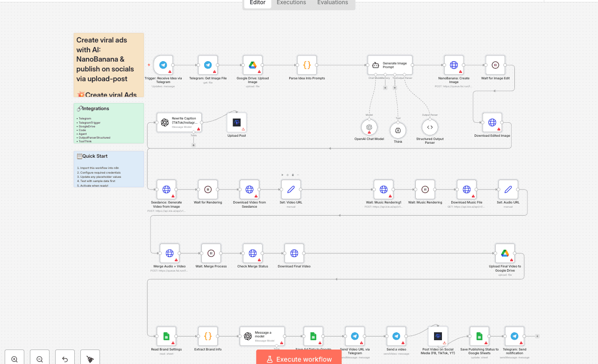The width and height of the screenshot is (598, 364).
Task: Select the Merge Audio + Video node
Action: click(x=170, y=253)
